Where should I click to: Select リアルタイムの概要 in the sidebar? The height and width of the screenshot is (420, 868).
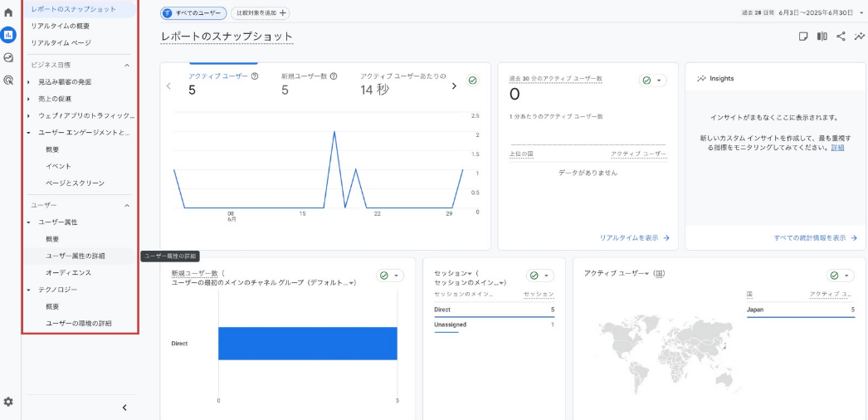coord(61,26)
